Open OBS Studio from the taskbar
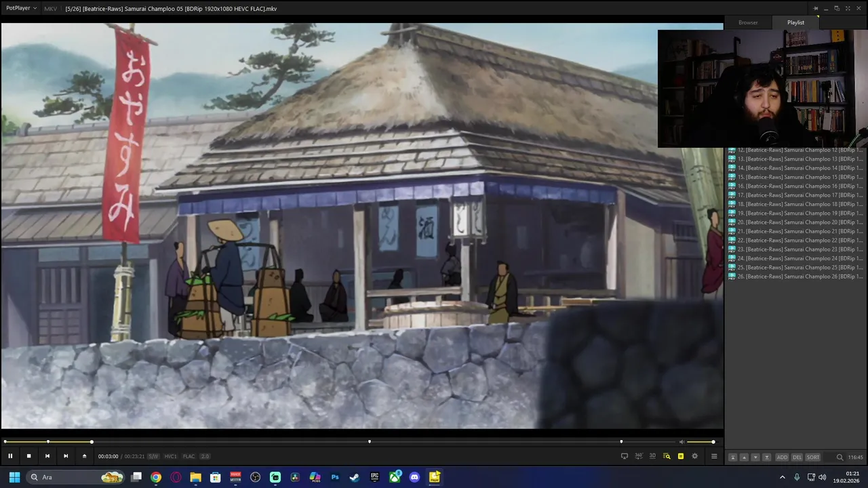This screenshot has width=868, height=488. (255, 477)
